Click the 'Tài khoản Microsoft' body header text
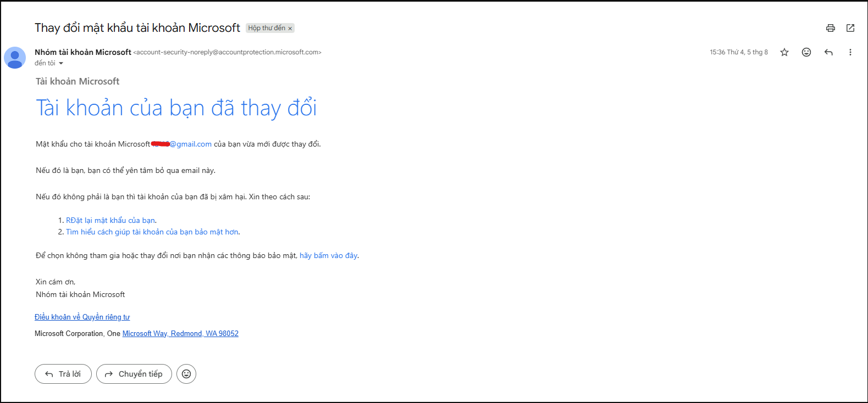The image size is (868, 403). (78, 81)
